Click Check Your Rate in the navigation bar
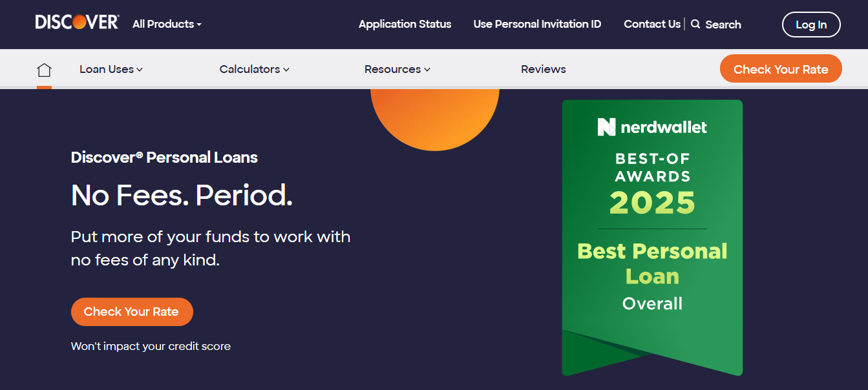The height and width of the screenshot is (390, 868). 780,69
